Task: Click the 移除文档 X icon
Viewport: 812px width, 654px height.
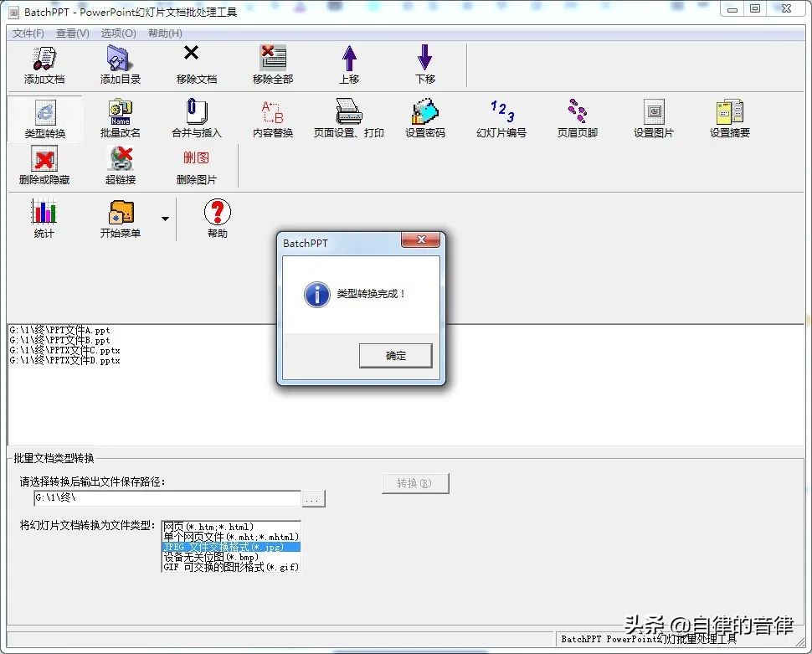Action: point(191,53)
